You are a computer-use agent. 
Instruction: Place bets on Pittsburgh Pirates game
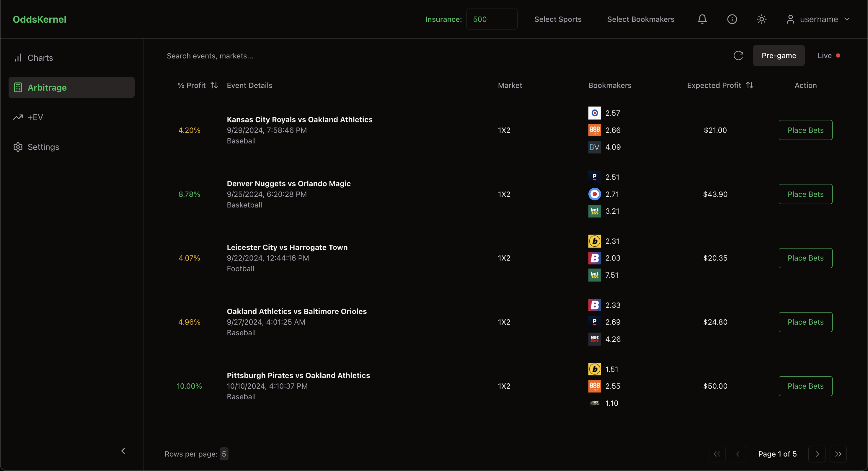tap(805, 386)
